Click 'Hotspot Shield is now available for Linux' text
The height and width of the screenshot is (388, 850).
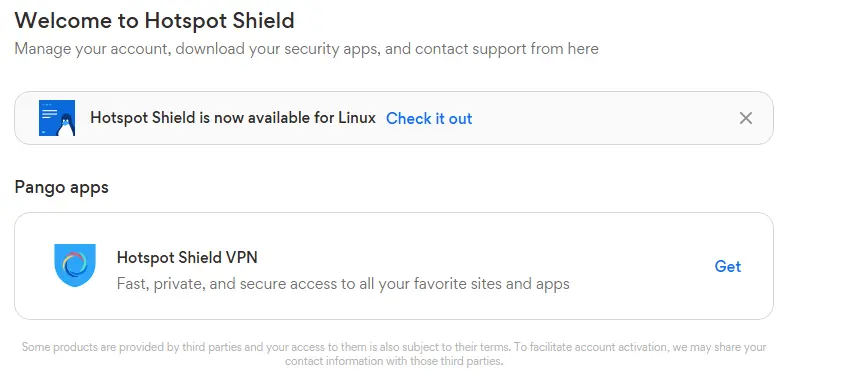coord(233,118)
